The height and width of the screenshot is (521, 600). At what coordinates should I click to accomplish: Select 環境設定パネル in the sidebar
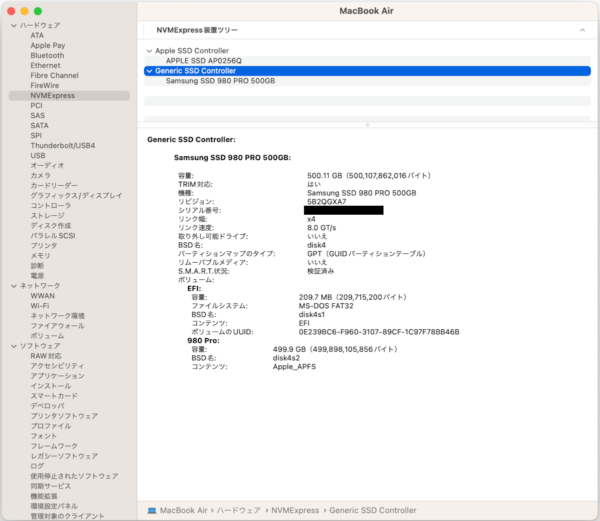54,506
